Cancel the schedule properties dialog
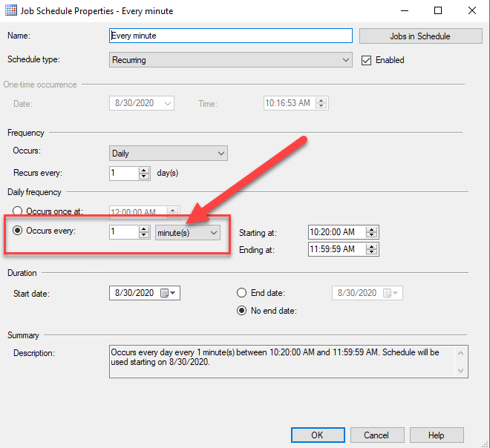490x448 pixels. tap(376, 435)
